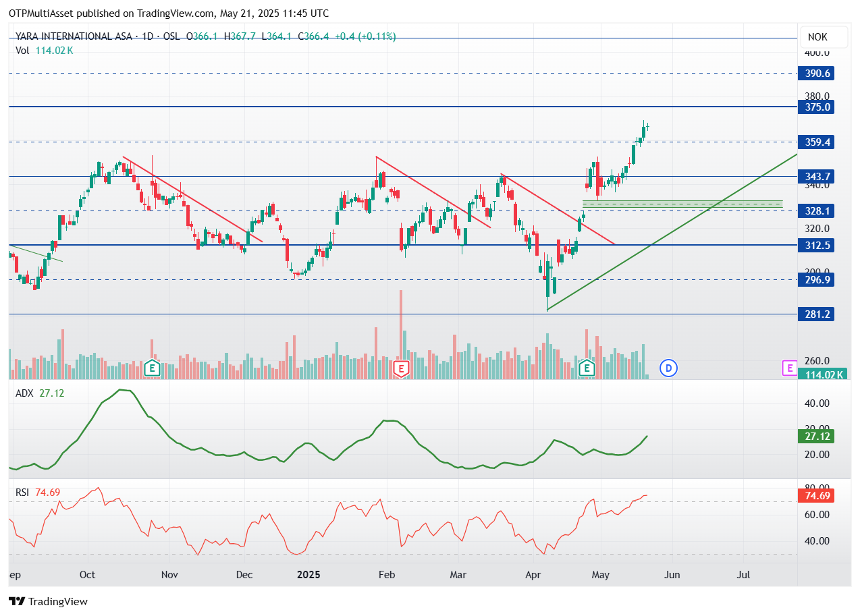Click the 375.0 price level label
The height and width of the screenshot is (616, 860).
point(816,107)
